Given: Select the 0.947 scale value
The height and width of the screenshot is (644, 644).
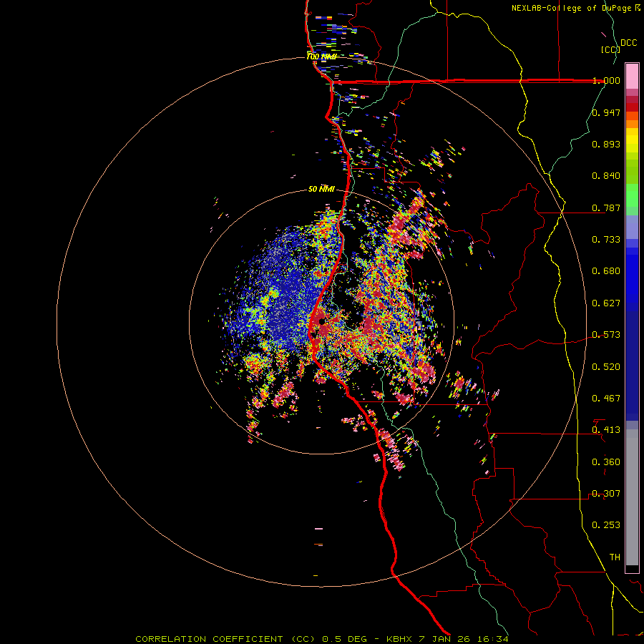Looking at the screenshot, I should pos(606,112).
